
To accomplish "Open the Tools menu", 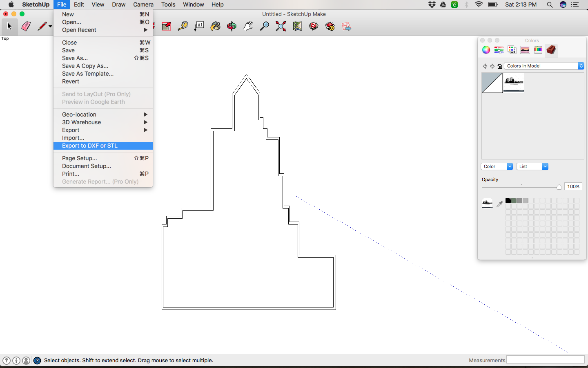I will [168, 4].
